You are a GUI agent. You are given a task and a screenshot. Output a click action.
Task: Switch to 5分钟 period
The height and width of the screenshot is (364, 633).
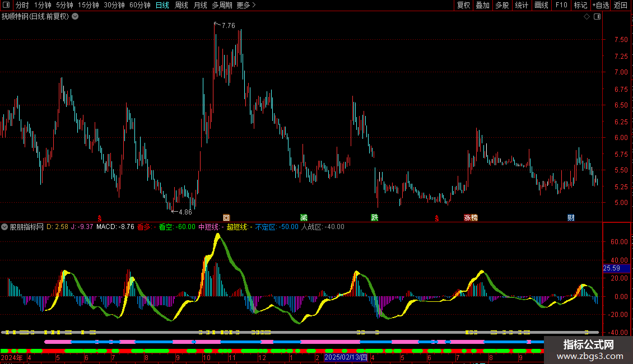[x=64, y=5]
